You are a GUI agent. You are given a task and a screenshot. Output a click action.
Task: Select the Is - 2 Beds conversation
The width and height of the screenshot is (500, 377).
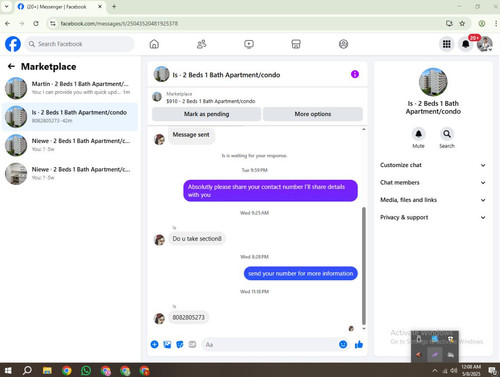point(70,117)
